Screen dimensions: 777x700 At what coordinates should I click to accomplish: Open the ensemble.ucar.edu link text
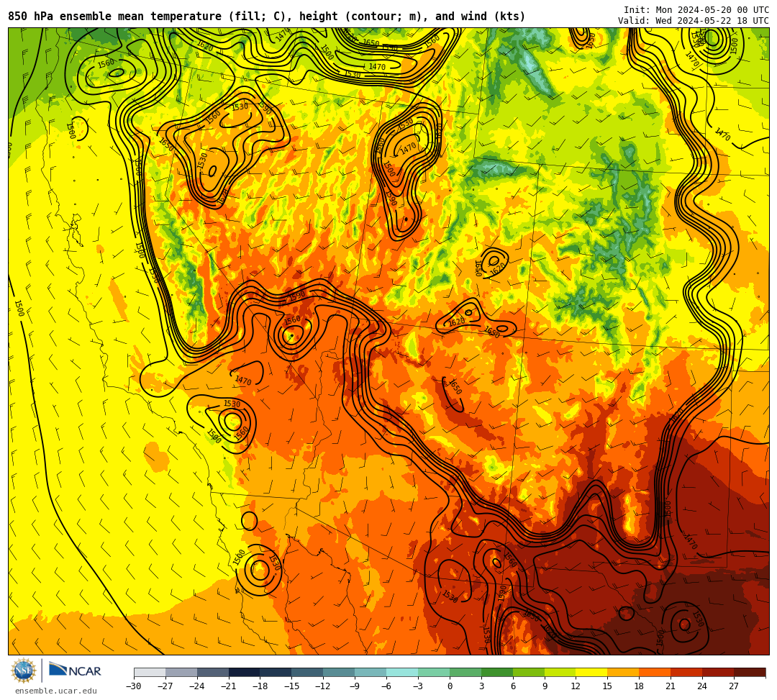(56, 691)
